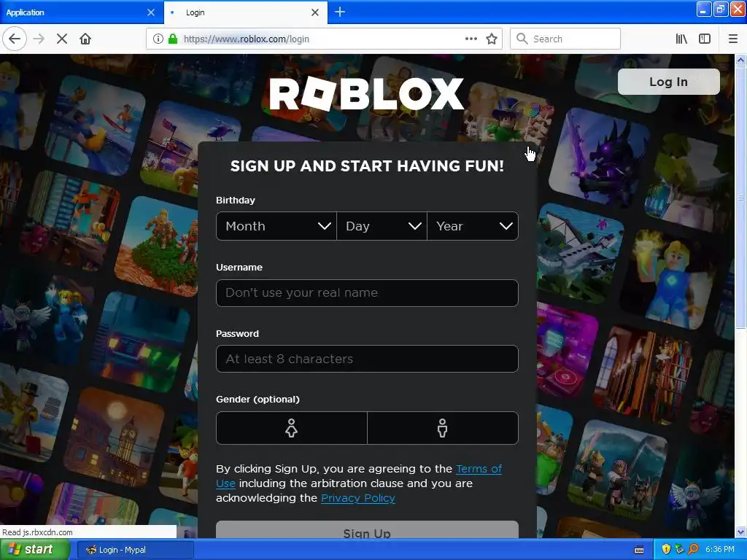Image resolution: width=747 pixels, height=560 pixels.
Task: Click the security shield tray icon
Action: click(x=666, y=550)
